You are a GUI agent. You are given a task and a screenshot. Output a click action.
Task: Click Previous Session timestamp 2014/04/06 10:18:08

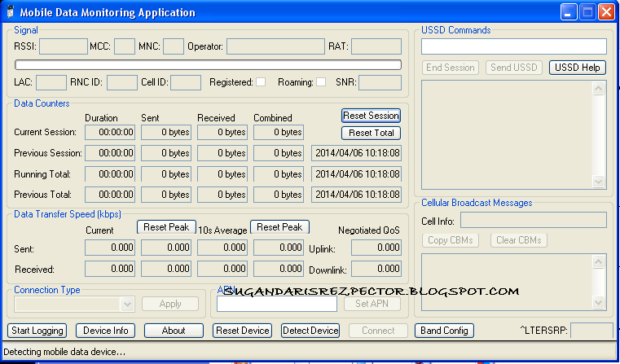[356, 153]
